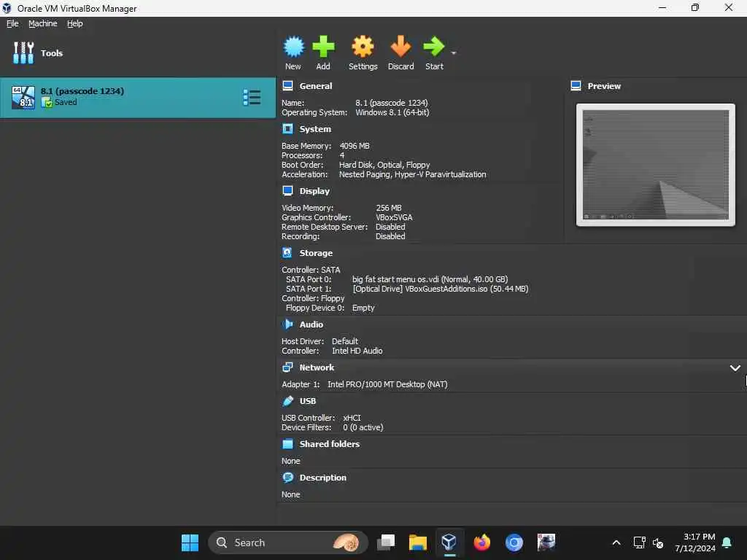
Task: Click the Storage section disk icon
Action: coord(287,252)
